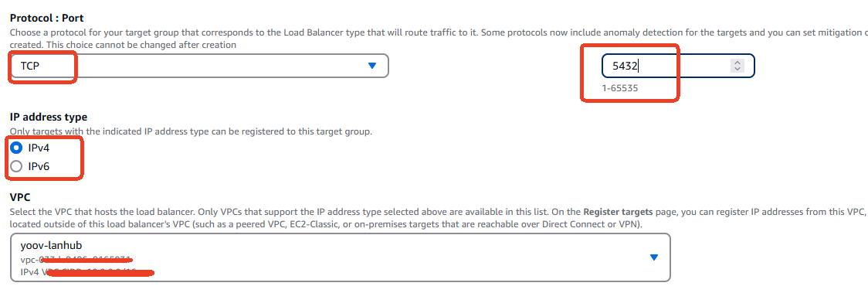The image size is (868, 293).
Task: Click the vpc ID line under yoov-lanhub
Action: 75,260
